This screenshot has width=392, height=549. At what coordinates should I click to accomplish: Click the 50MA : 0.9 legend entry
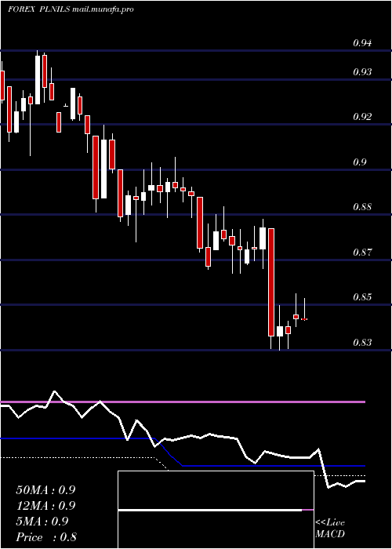pos(45,490)
